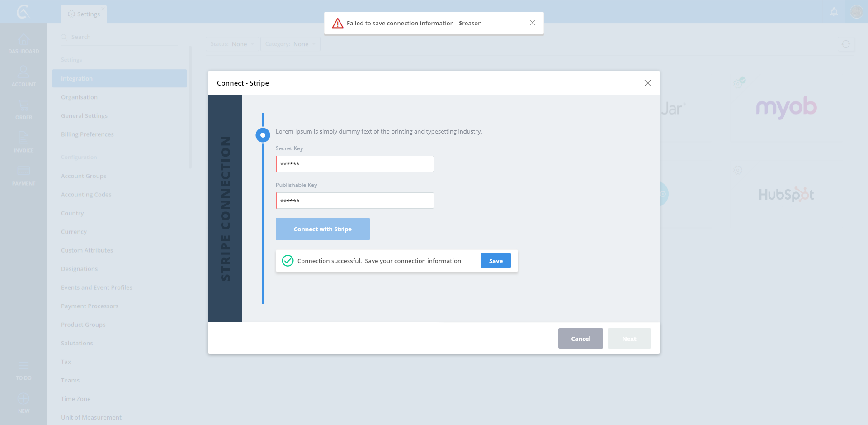
Task: Dismiss the failed to save alert
Action: [x=533, y=23]
